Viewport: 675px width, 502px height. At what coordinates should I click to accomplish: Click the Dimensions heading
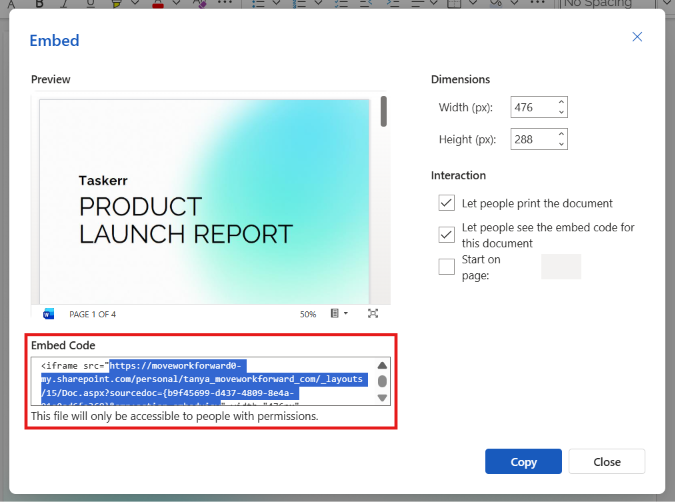pyautogui.click(x=460, y=79)
